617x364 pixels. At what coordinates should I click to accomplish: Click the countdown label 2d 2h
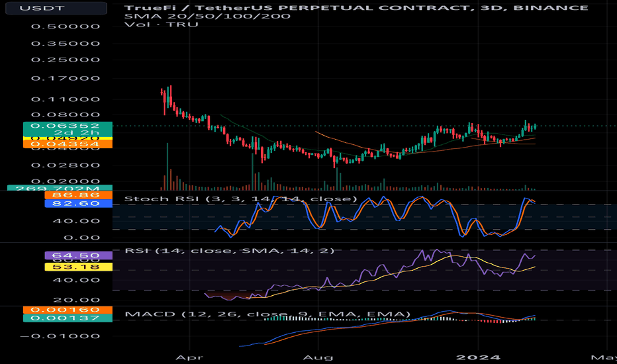[x=77, y=132]
